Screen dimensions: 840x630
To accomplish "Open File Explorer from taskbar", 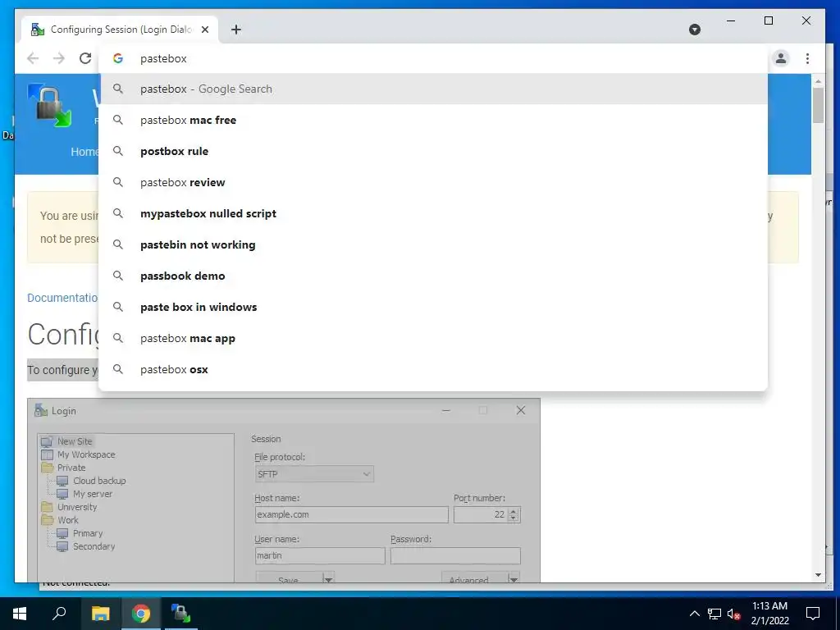I will (100, 614).
